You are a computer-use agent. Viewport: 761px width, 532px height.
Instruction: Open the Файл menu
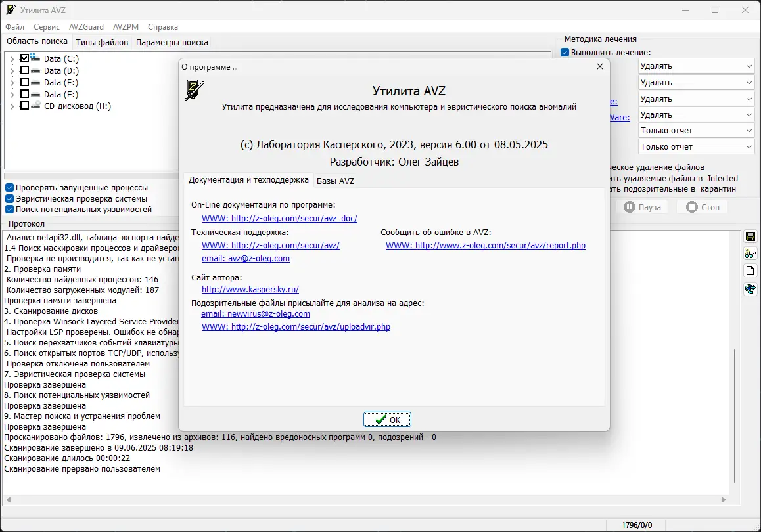15,27
